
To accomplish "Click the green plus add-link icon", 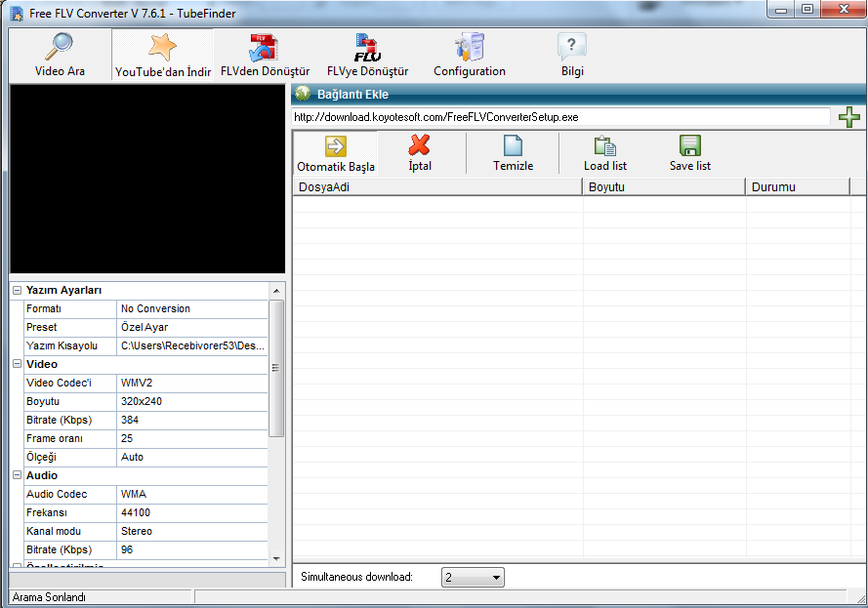I will click(849, 117).
